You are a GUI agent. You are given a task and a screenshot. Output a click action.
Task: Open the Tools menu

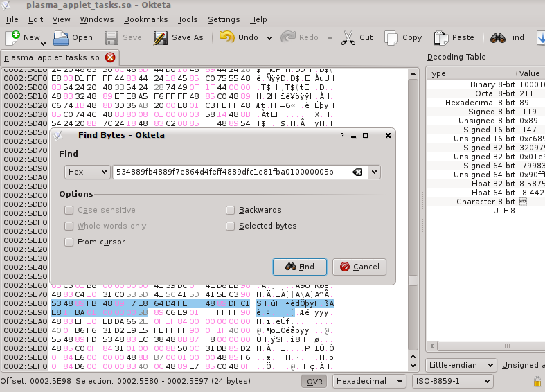point(188,19)
